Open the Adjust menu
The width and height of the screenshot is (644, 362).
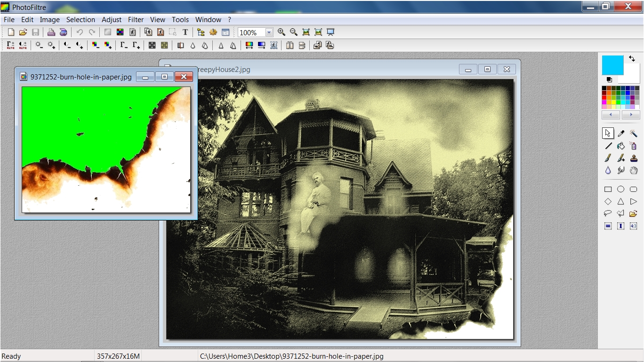[x=112, y=20]
